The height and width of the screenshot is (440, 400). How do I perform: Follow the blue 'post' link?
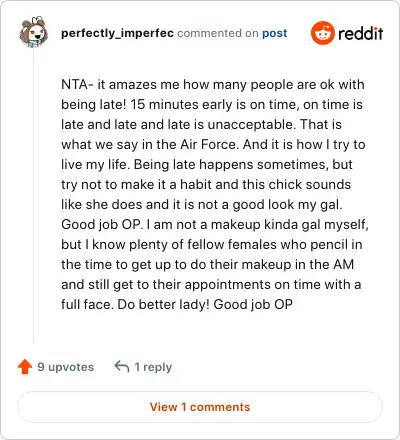click(x=274, y=33)
